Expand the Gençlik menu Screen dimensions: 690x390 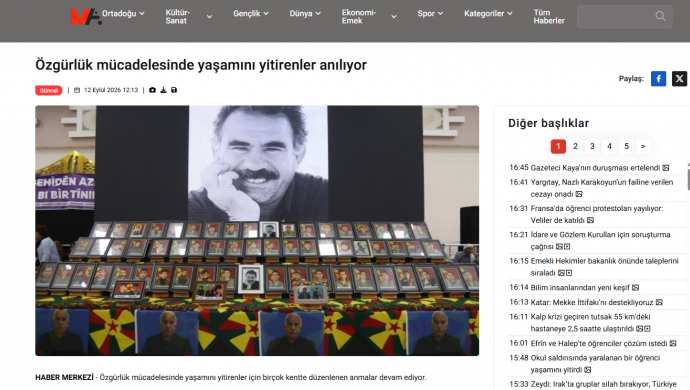(251, 14)
